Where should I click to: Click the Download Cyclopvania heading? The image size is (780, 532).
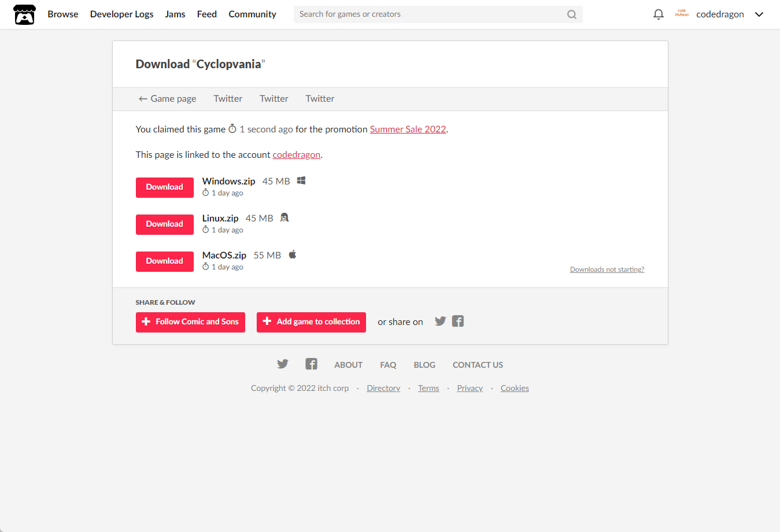click(x=200, y=64)
